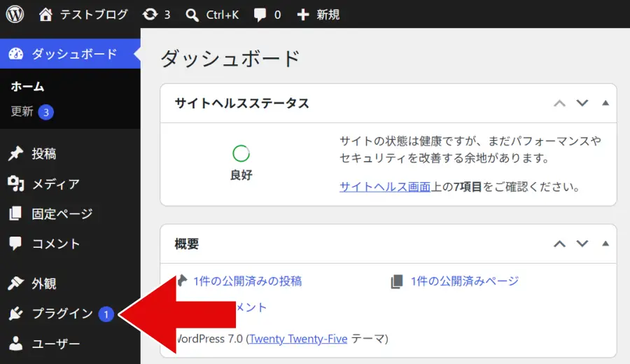Open the プラグイン menu
The width and height of the screenshot is (630, 364).
[62, 314]
